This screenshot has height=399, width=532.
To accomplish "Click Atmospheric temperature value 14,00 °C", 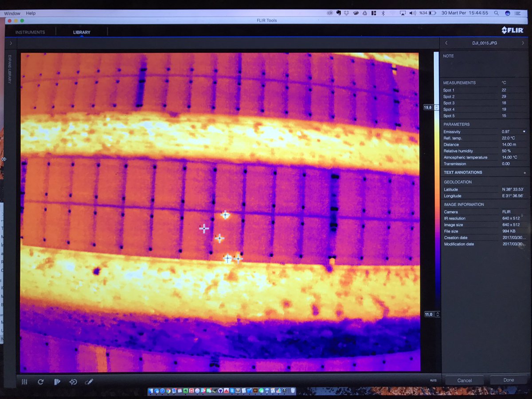I will coord(510,157).
